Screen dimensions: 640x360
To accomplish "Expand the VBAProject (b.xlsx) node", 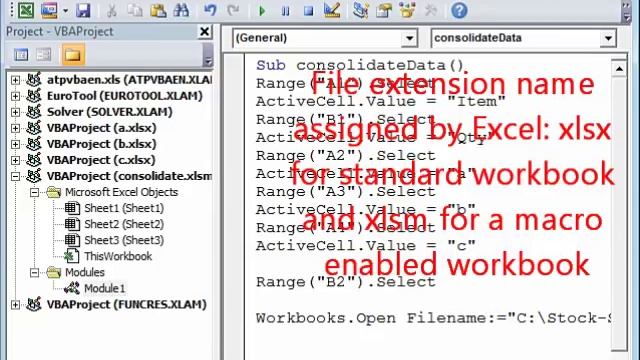I will pos(16,144).
